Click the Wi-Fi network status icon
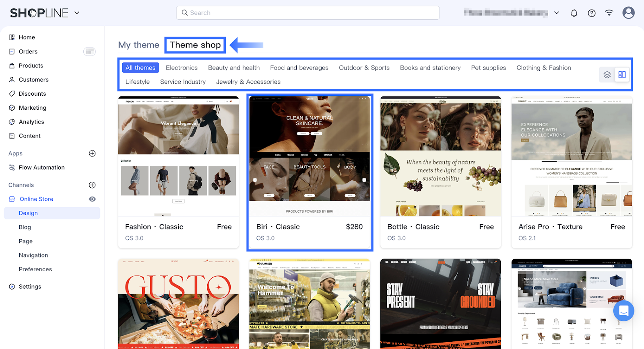The height and width of the screenshot is (349, 644). pyautogui.click(x=609, y=13)
